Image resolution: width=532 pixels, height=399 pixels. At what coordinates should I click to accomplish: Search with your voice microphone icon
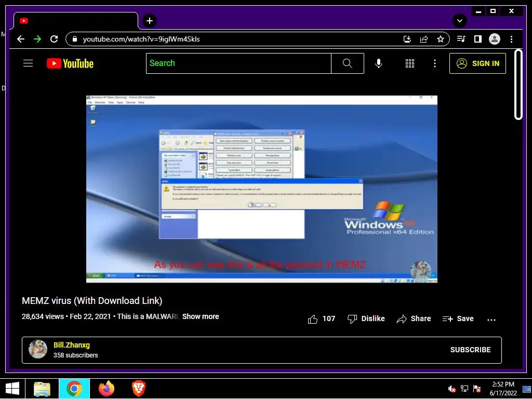coord(379,63)
